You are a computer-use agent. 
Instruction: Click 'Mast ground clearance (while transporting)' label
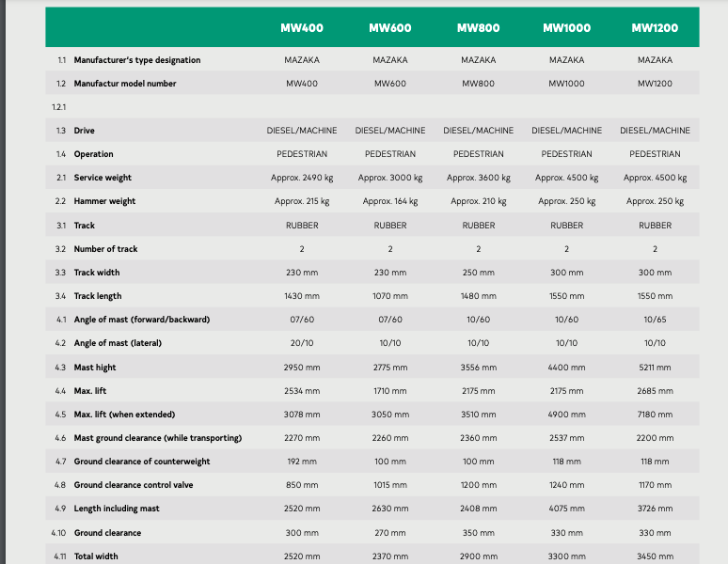pos(158,438)
